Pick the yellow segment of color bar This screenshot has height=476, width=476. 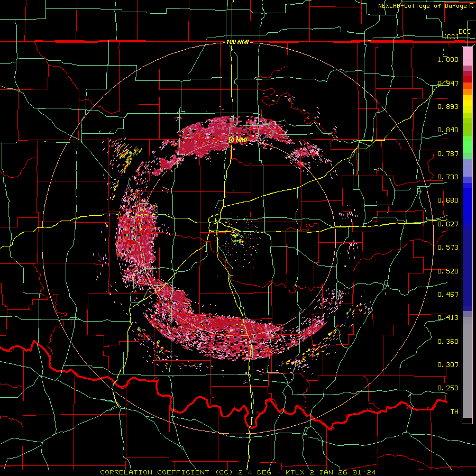[467, 103]
